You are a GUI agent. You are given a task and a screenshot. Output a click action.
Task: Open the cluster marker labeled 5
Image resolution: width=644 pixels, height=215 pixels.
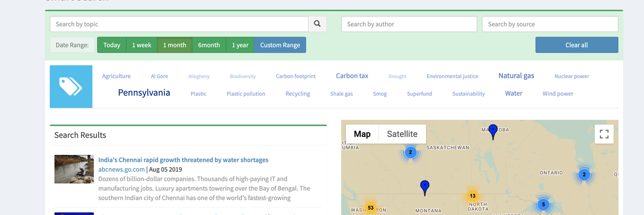tap(544, 204)
